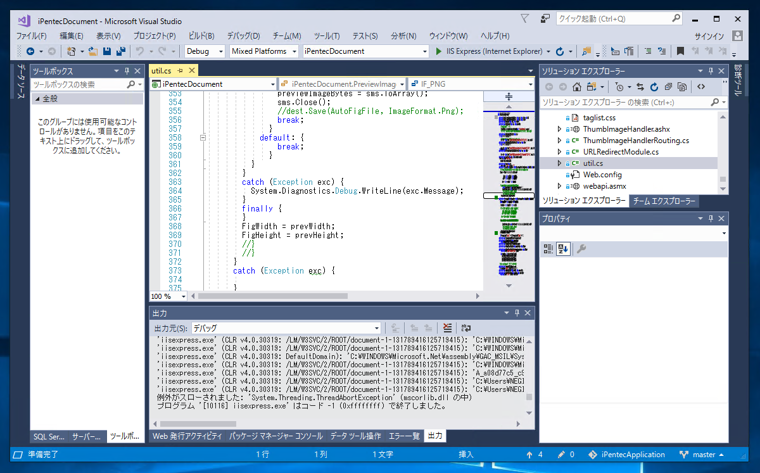760x473 pixels.
Task: Close the util.cs document tab
Action: 192,71
